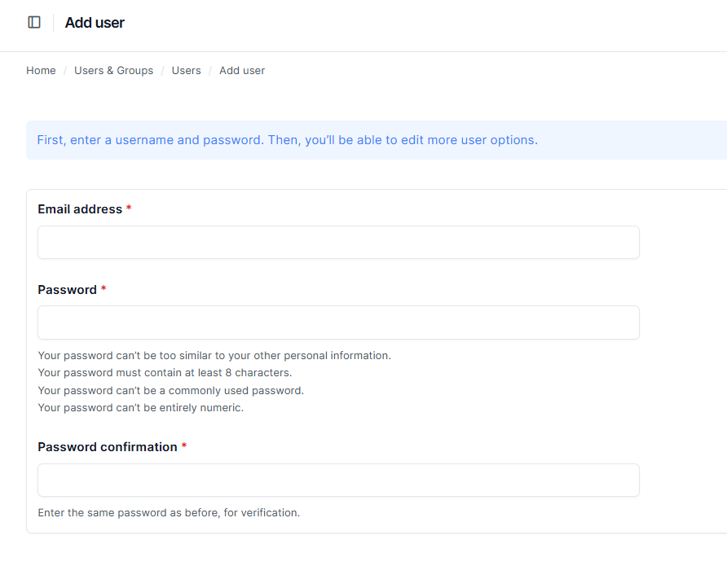Focus the Email address input field
Viewport: 727px width, 588px height.
[338, 243]
